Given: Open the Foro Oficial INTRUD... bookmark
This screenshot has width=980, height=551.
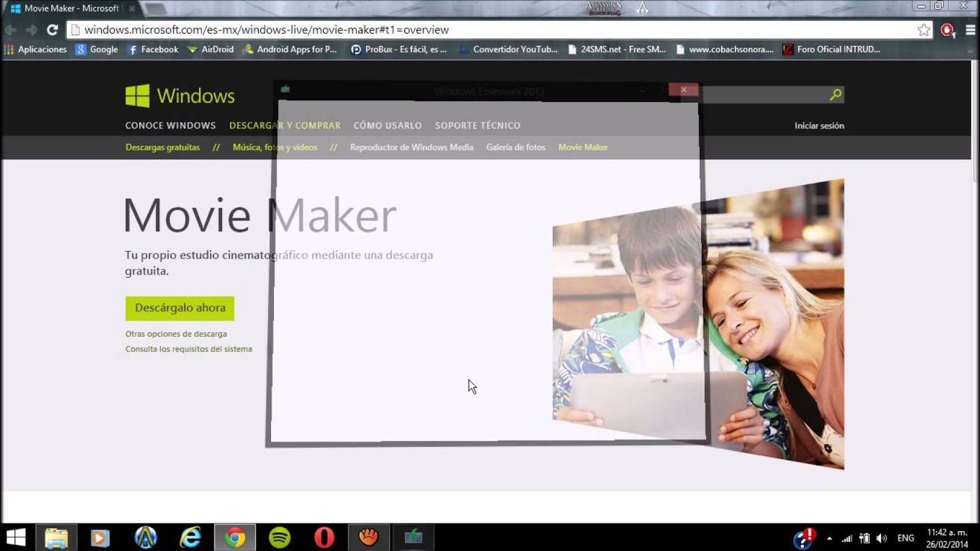Looking at the screenshot, I should (832, 49).
